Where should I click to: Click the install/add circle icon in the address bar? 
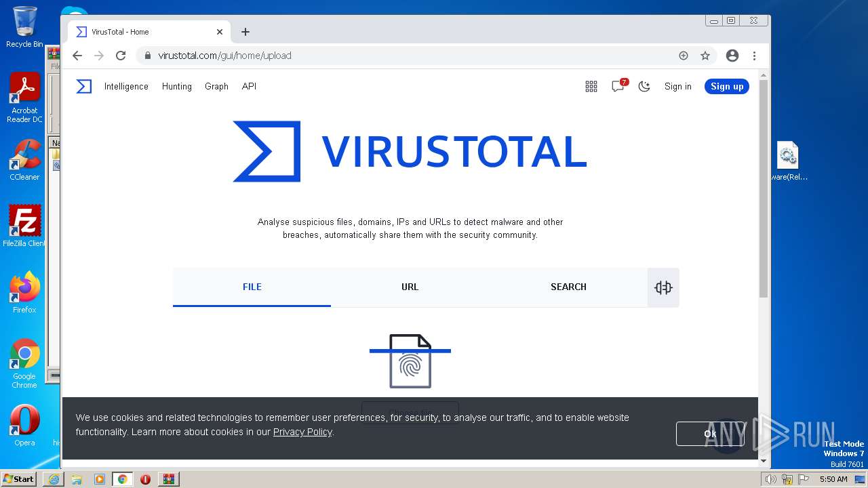pos(684,56)
